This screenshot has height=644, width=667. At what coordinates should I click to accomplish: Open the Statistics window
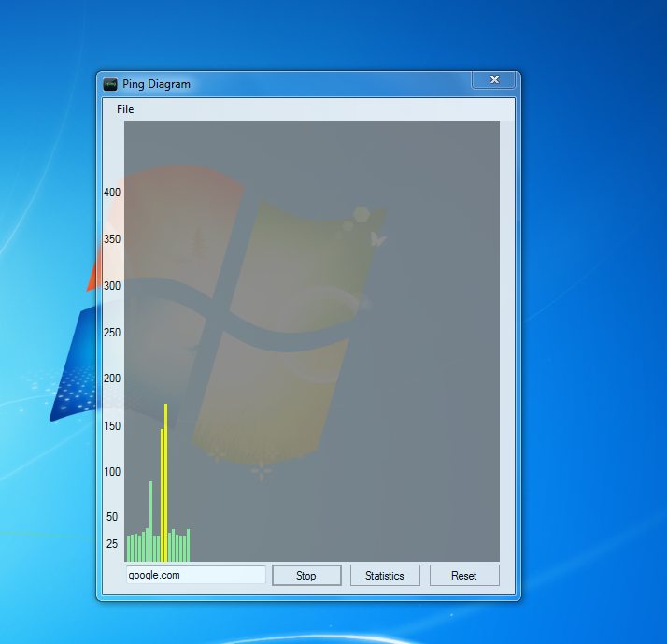[x=385, y=576]
